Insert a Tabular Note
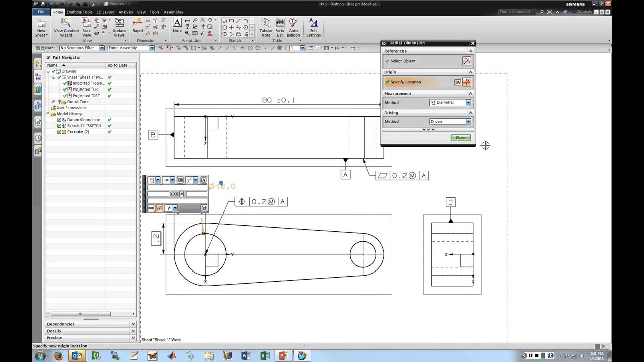Image resolution: width=644 pixels, height=362 pixels. point(266,28)
